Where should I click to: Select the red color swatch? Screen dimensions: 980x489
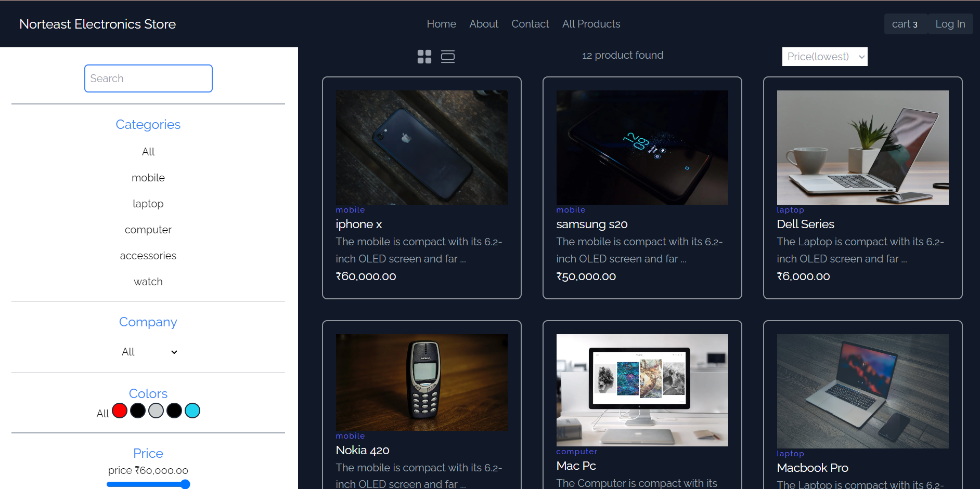point(120,411)
